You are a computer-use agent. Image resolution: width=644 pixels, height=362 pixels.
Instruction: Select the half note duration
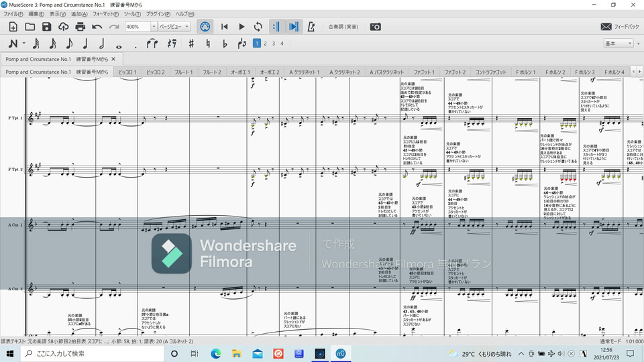click(x=102, y=44)
